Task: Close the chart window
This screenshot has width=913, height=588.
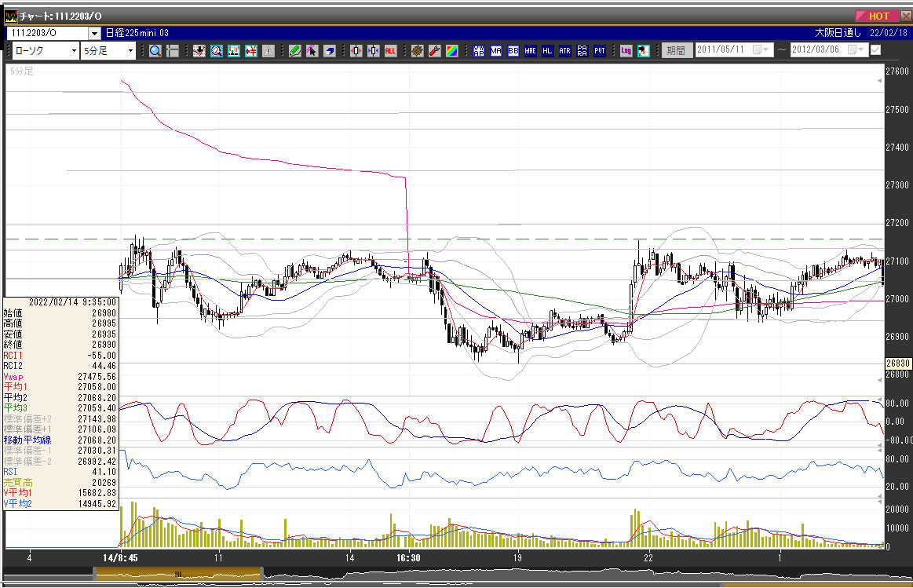Action: [x=906, y=16]
